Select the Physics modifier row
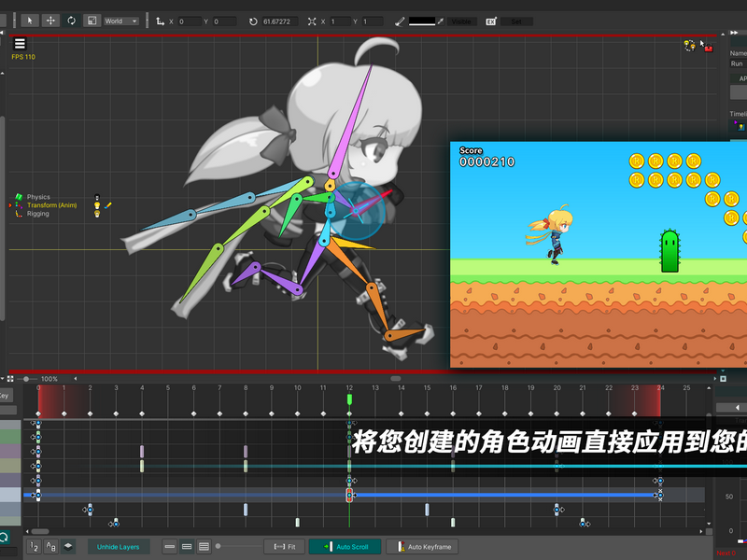Viewport: 747px width, 560px height. 38,197
